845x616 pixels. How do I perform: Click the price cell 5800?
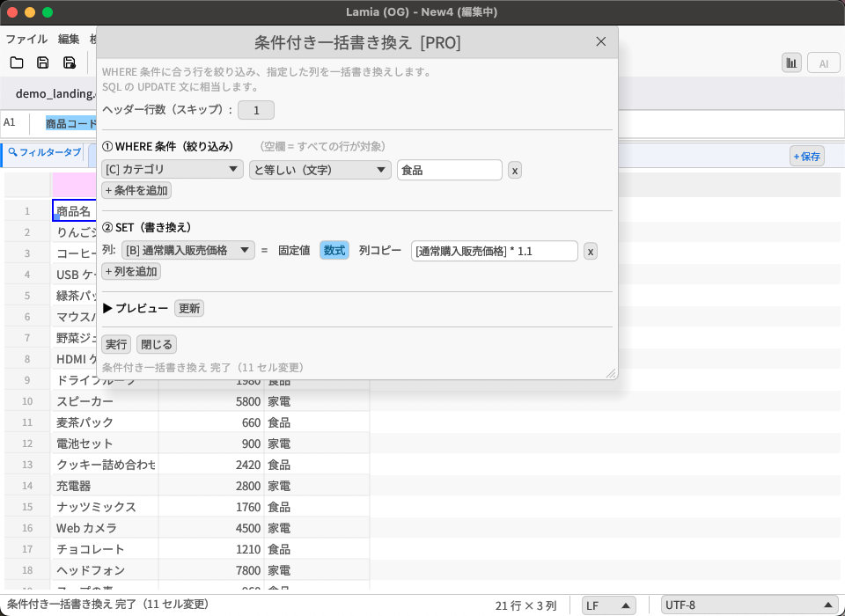(x=211, y=401)
